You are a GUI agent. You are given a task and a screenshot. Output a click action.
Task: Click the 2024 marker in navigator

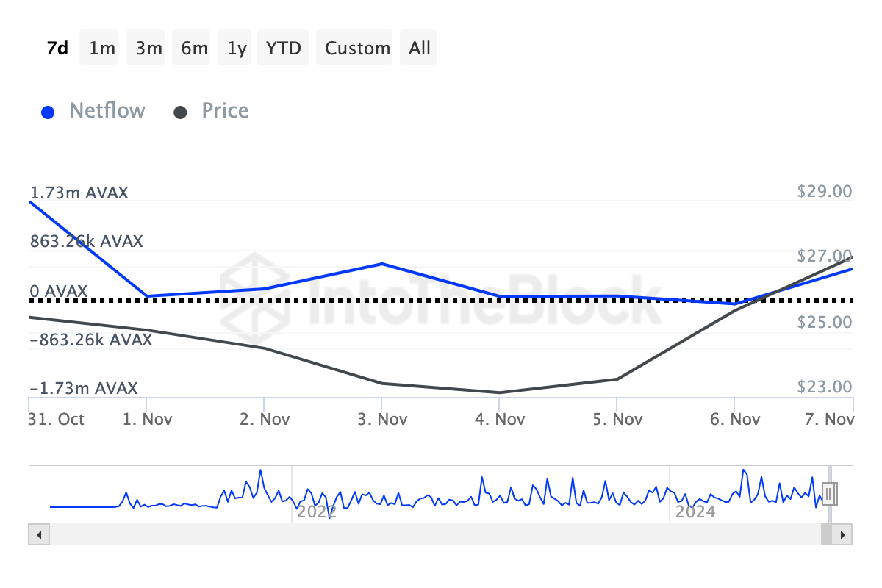pyautogui.click(x=695, y=512)
